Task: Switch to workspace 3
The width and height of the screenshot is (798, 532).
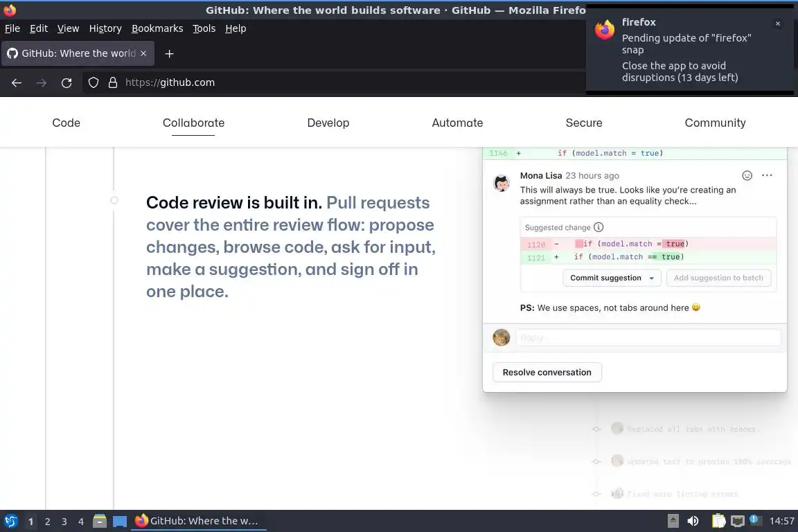Action: point(64,522)
